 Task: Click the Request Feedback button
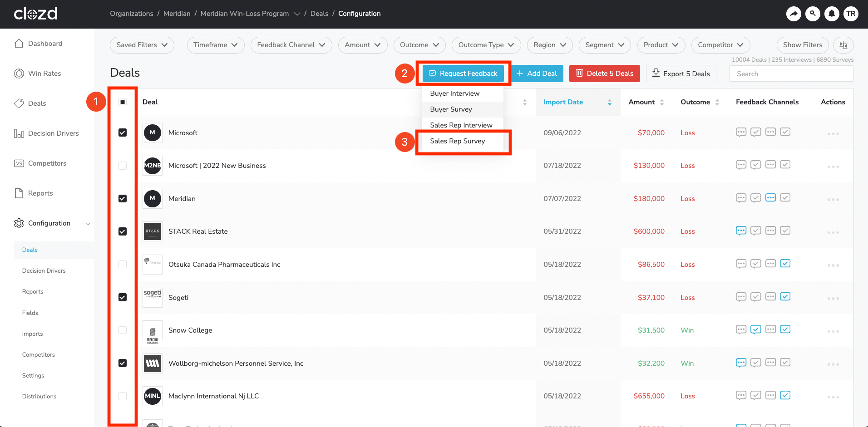click(x=463, y=74)
